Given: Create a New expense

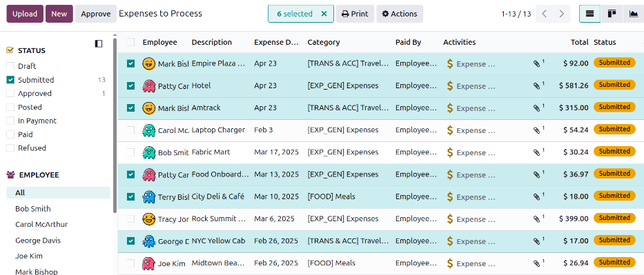Looking at the screenshot, I should pyautogui.click(x=59, y=14).
